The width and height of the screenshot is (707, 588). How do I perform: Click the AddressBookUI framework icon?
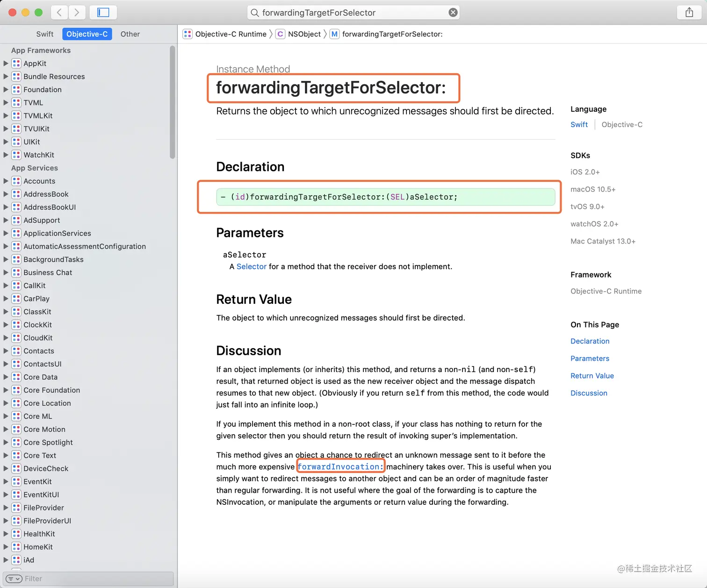[x=16, y=208]
